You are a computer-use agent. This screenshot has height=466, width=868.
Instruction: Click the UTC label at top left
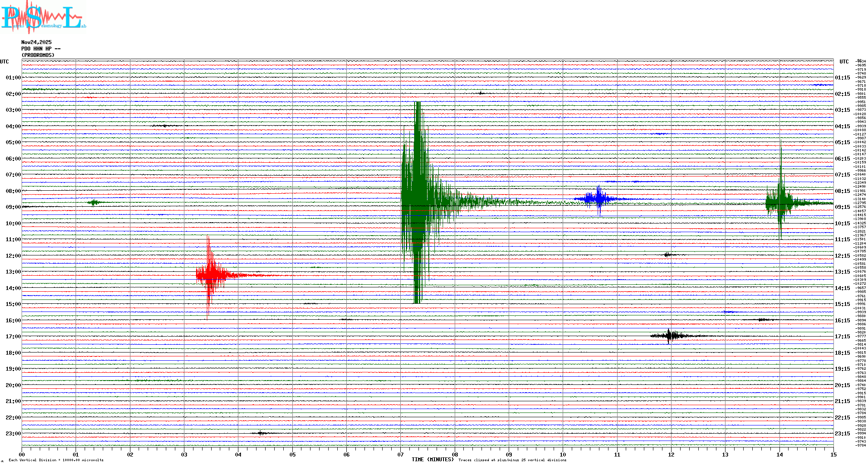point(4,62)
